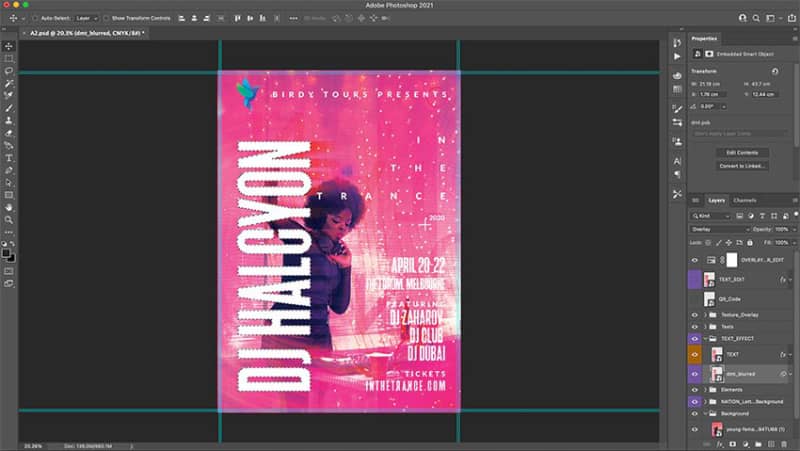
Task: Select the Rectangular Marquee tool
Action: point(9,59)
